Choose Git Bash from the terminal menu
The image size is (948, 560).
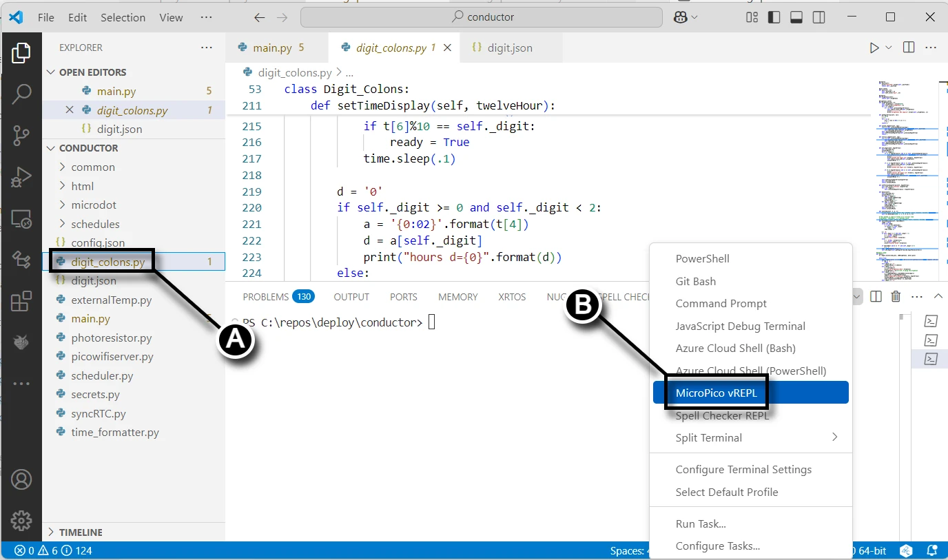point(751,281)
